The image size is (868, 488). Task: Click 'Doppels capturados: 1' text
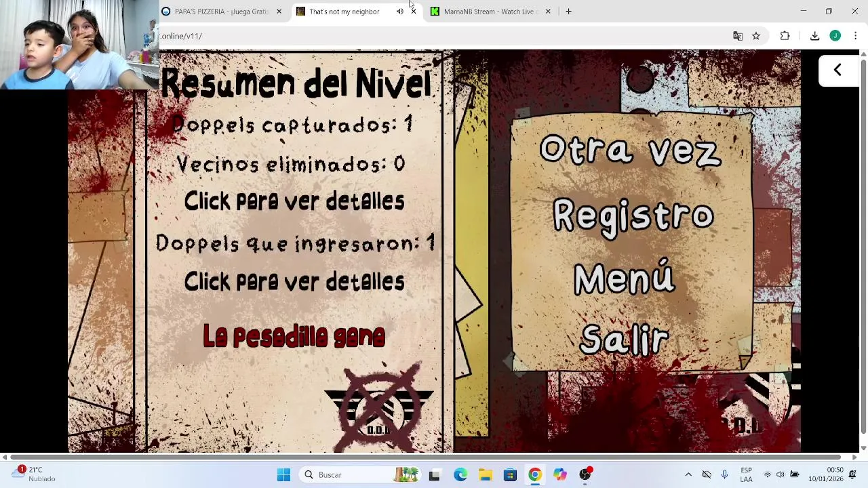point(292,125)
